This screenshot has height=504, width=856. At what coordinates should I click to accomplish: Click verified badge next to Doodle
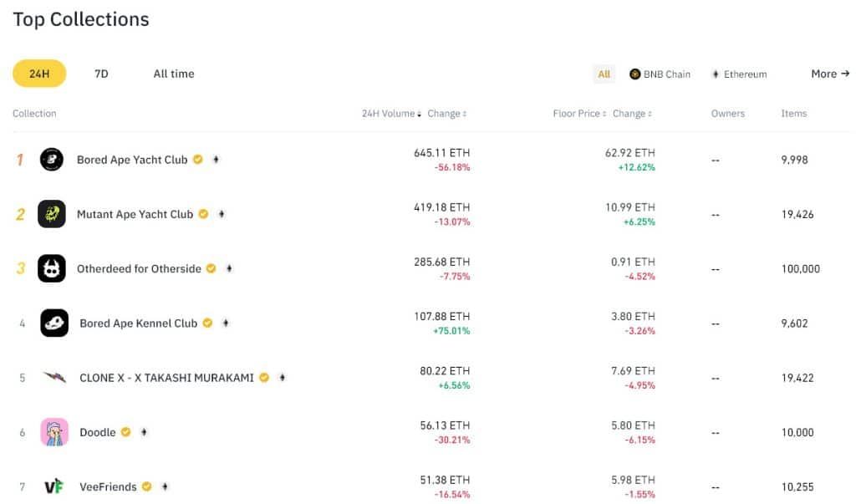pos(126,432)
